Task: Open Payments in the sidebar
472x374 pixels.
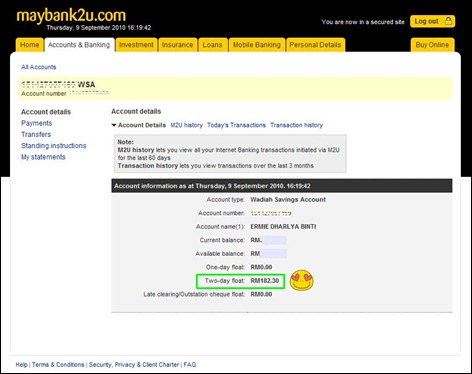Action: tap(37, 123)
